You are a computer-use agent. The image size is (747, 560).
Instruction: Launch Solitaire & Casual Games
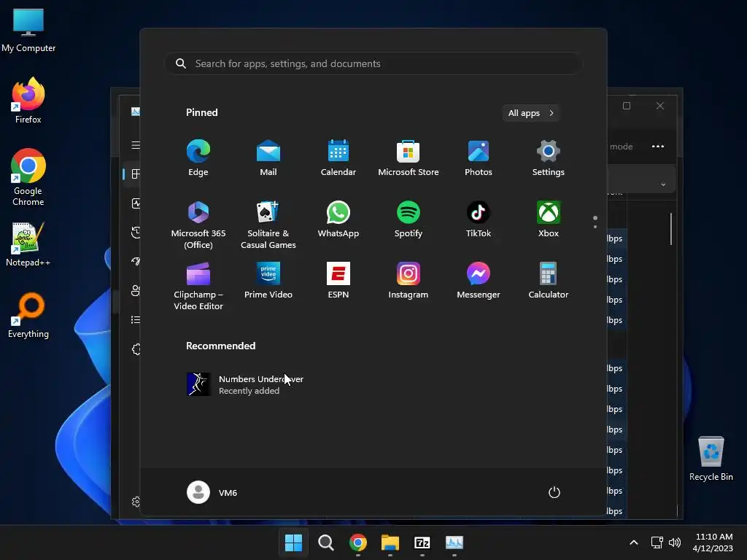[268, 225]
